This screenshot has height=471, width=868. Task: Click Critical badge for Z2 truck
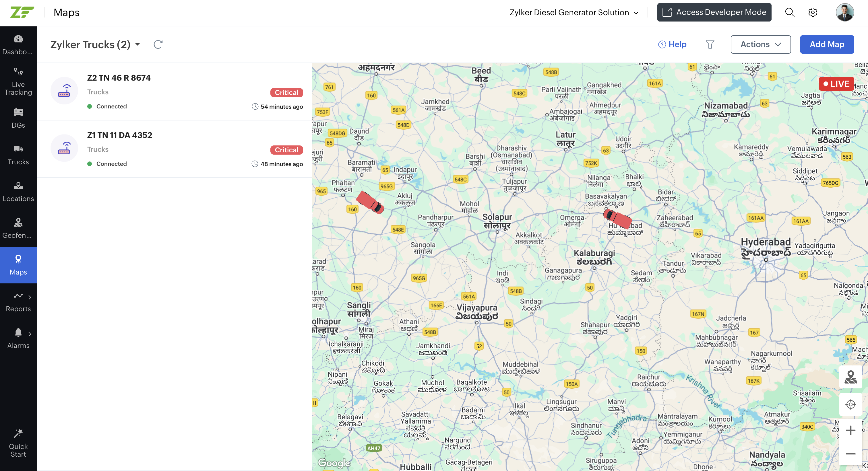coord(286,93)
